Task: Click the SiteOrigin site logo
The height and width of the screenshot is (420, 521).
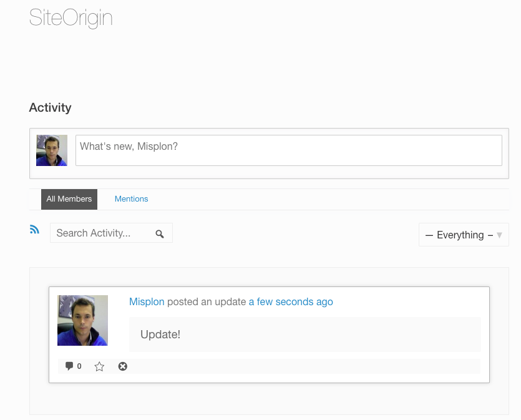Action: click(71, 17)
